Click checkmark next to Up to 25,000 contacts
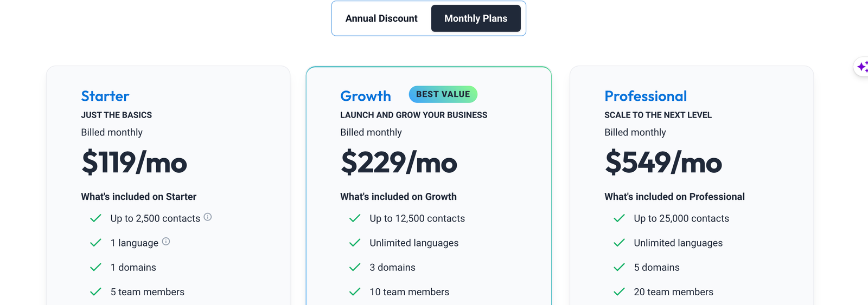This screenshot has height=305, width=868. coord(619,218)
